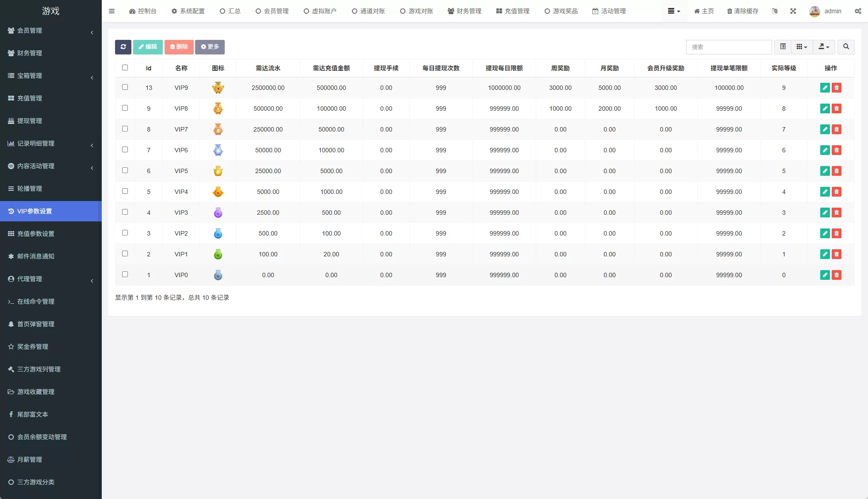
Task: Open the 充值管理 menu in the top bar
Action: point(512,11)
